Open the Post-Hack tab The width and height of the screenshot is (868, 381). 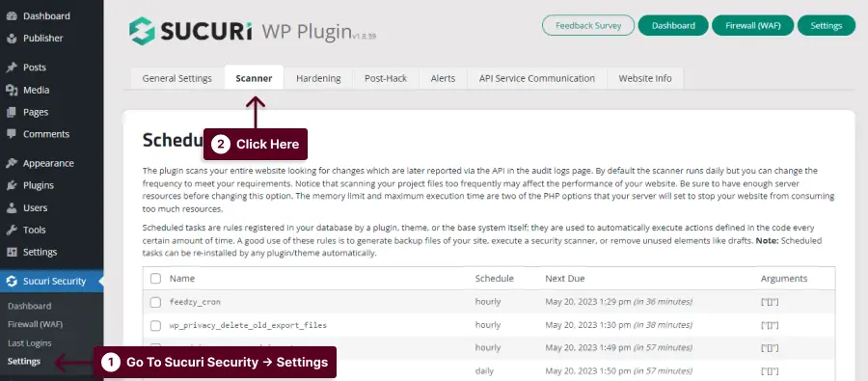386,78
